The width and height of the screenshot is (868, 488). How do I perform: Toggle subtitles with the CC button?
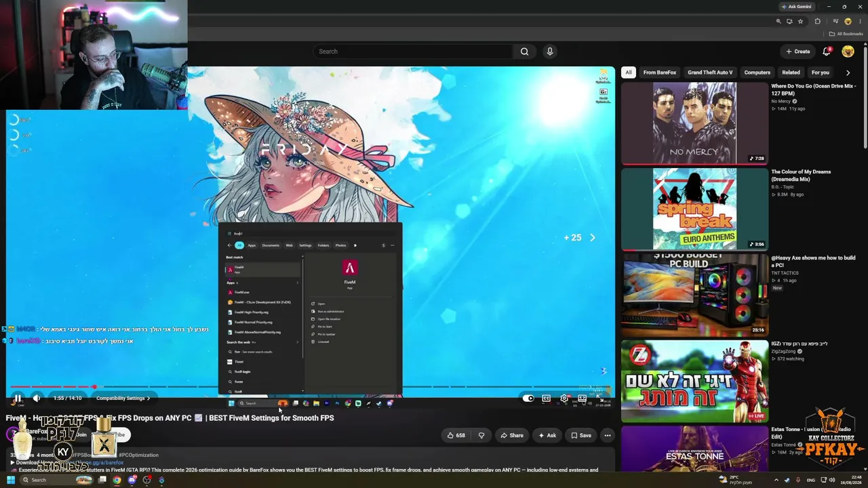tap(546, 399)
